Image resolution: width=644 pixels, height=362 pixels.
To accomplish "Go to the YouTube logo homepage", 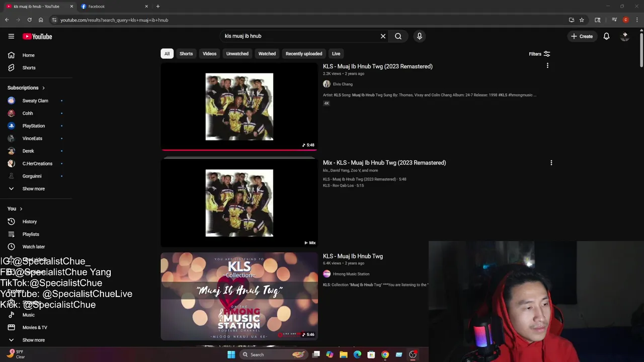I will pyautogui.click(x=37, y=36).
